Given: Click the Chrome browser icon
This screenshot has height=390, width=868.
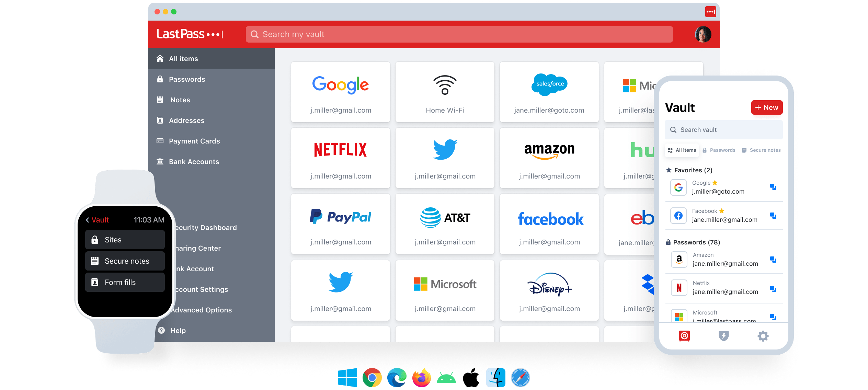Looking at the screenshot, I should 372,378.
